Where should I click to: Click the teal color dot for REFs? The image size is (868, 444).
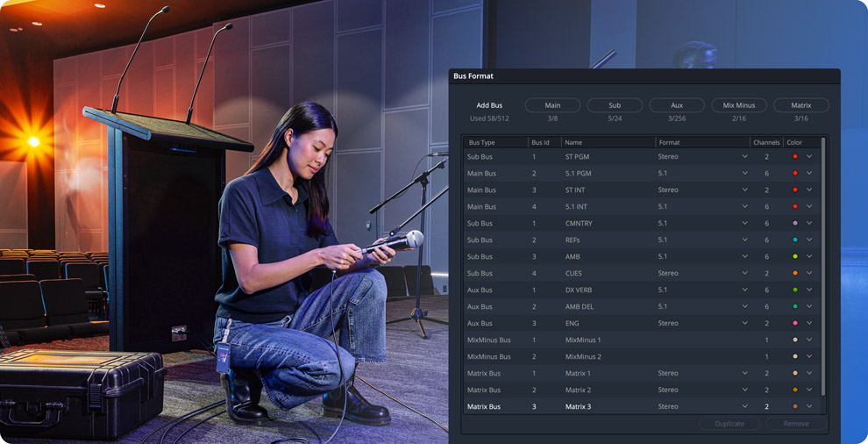coord(795,240)
